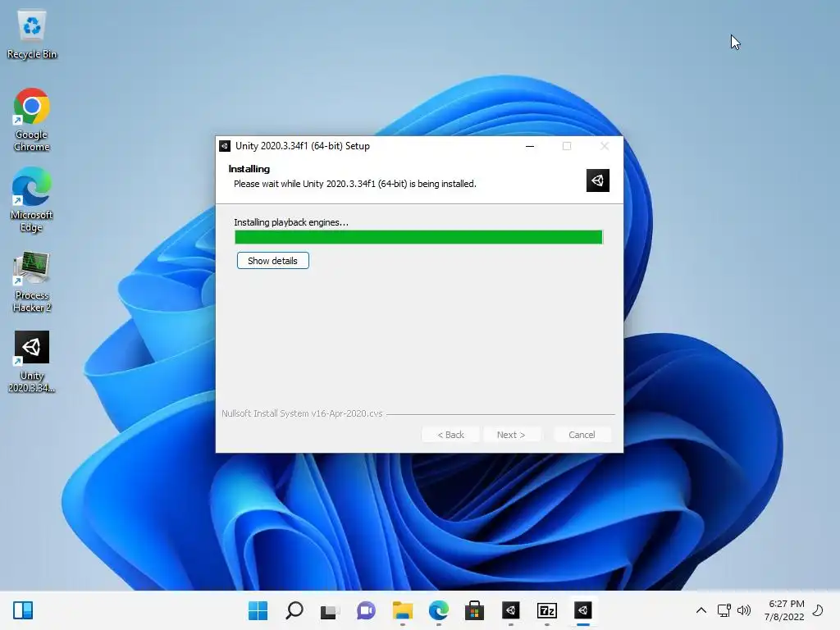Viewport: 840px width, 630px height.
Task: Click the greyed-out close button of the setup window
Action: pyautogui.click(x=605, y=146)
